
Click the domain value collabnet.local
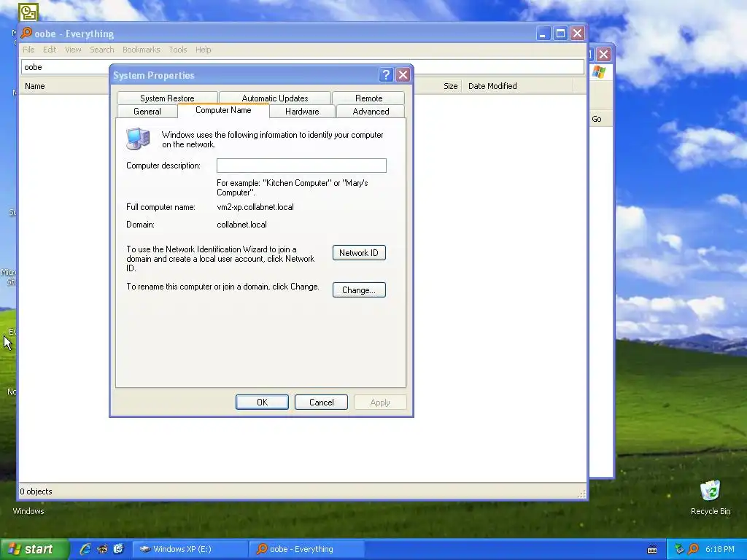coord(241,225)
